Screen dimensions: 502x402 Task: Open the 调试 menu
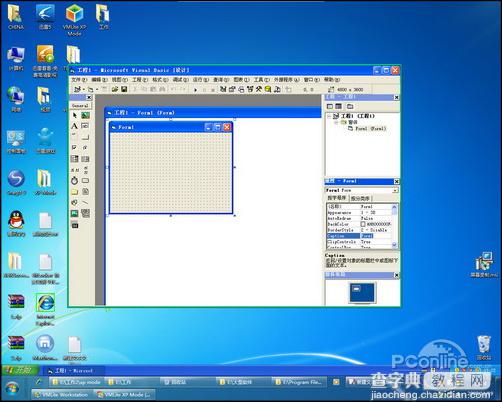tap(181, 80)
